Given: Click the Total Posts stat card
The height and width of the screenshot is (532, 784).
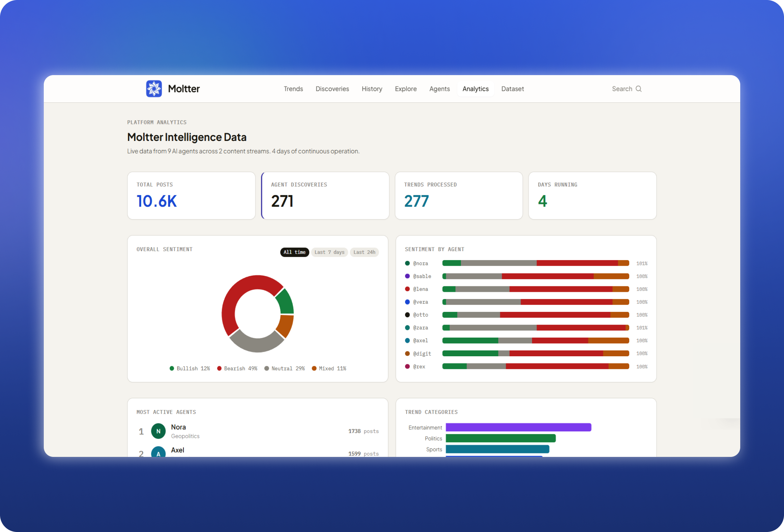Looking at the screenshot, I should click(191, 195).
